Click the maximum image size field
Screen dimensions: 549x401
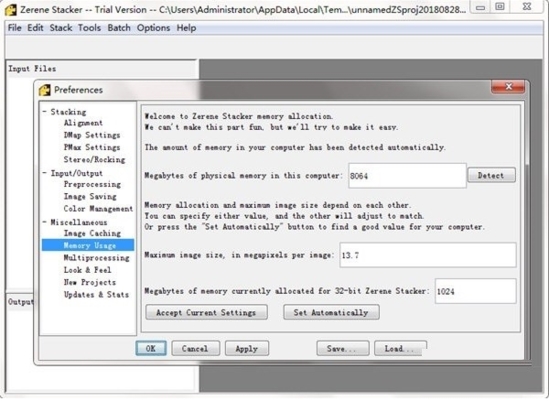(428, 255)
